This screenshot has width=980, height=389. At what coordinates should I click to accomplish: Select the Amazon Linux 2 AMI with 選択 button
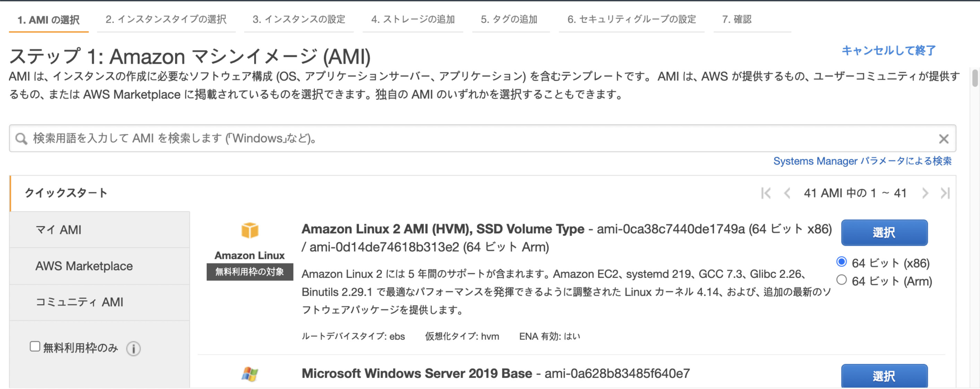(884, 232)
